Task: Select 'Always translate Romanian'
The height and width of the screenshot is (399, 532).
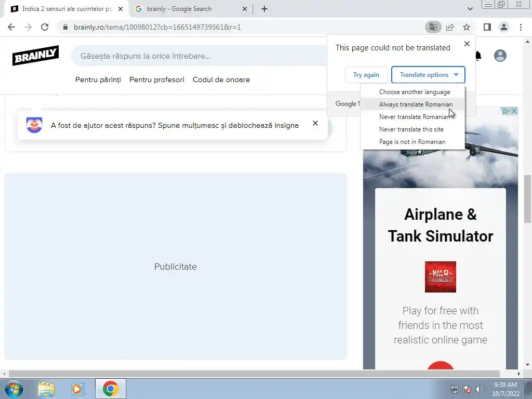Action: pyautogui.click(x=413, y=104)
